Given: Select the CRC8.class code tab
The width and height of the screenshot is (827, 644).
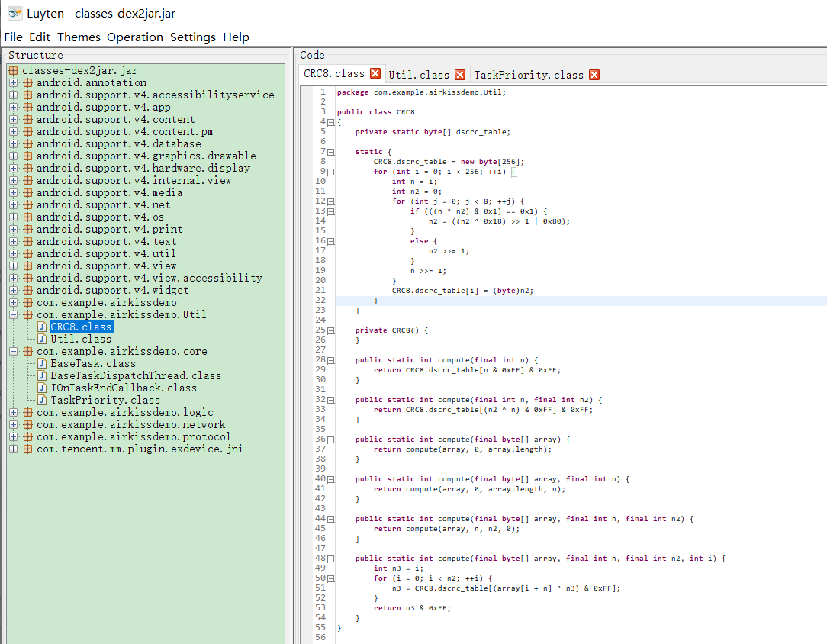Looking at the screenshot, I should click(334, 74).
